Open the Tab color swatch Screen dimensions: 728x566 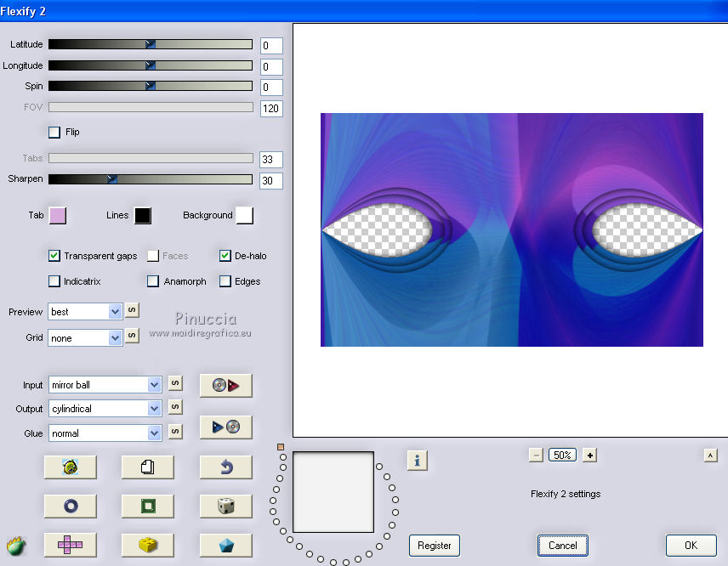pos(58,215)
